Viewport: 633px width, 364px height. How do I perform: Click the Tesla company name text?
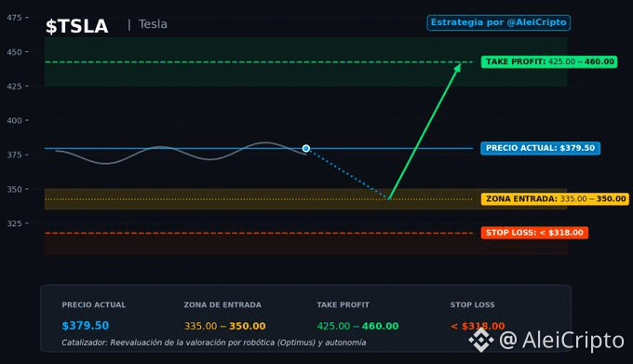click(x=153, y=24)
